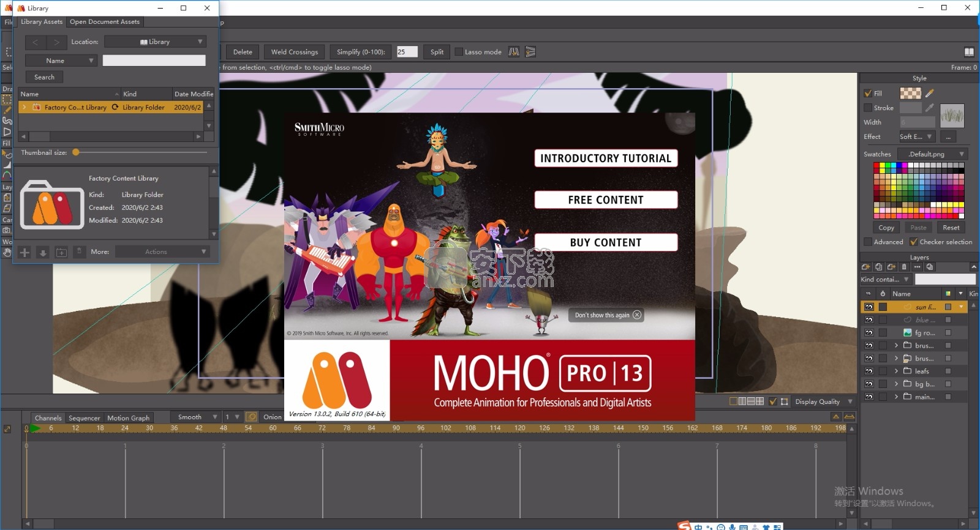Hide the sun layer via eye icon

tap(869, 307)
